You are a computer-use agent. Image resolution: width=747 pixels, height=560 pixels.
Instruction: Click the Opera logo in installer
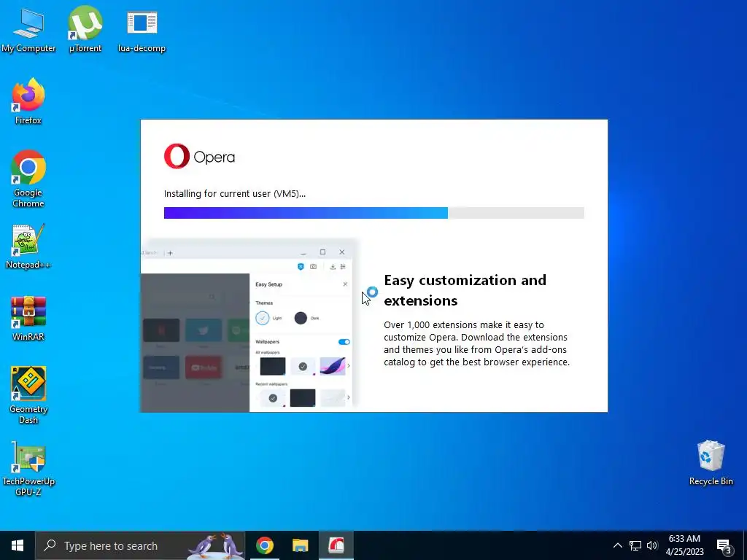(x=199, y=156)
